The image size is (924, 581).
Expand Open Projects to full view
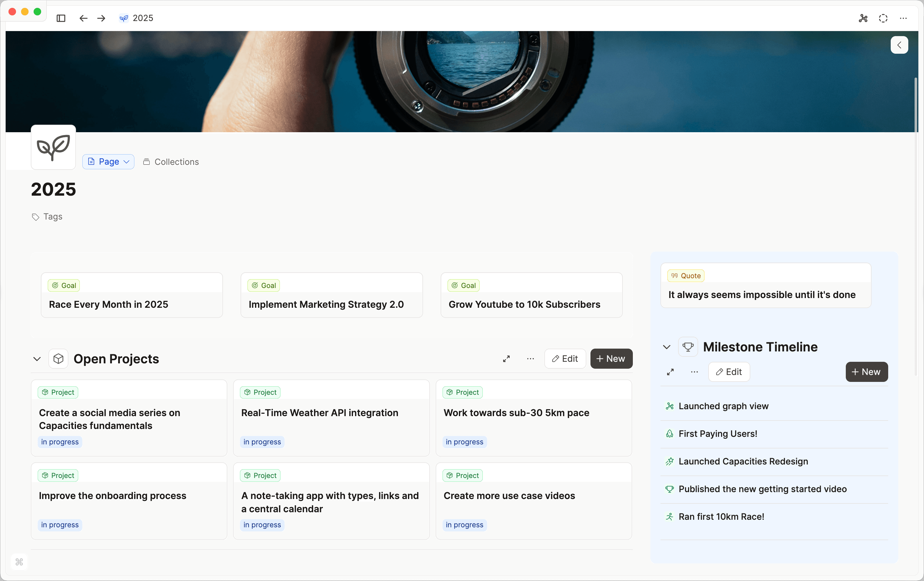coord(506,359)
